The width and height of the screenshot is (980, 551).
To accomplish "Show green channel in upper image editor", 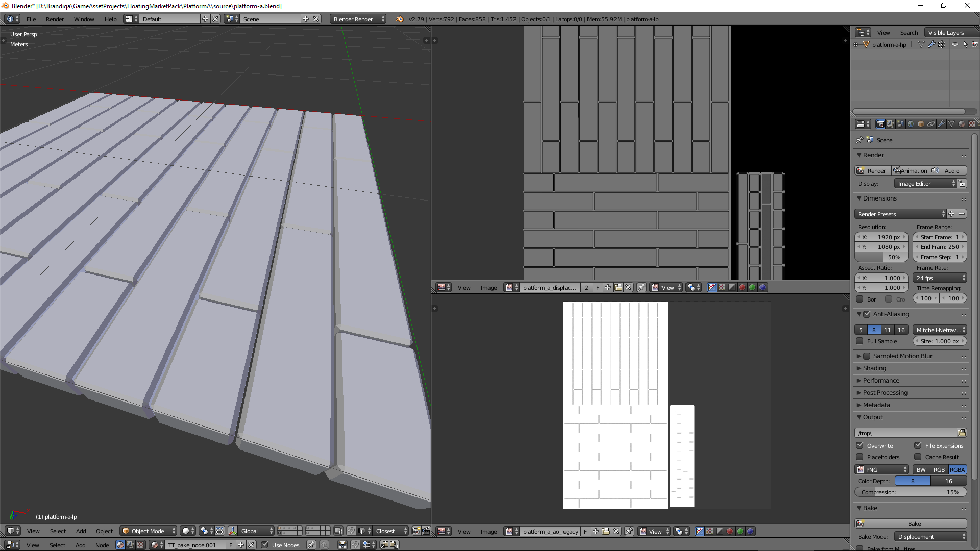I will [x=752, y=288].
